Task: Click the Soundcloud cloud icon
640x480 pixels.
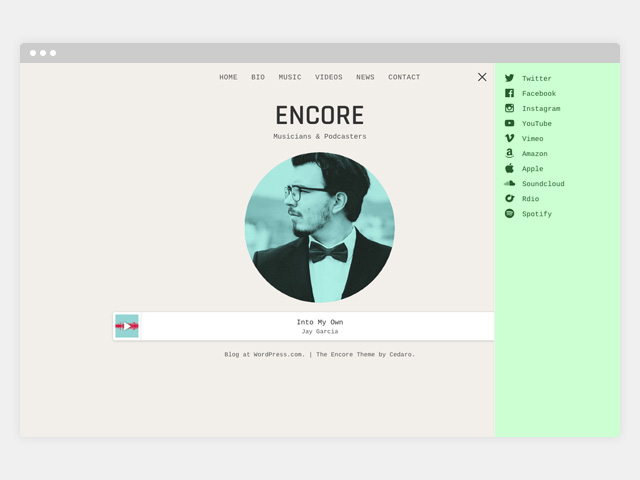Action: tap(509, 183)
